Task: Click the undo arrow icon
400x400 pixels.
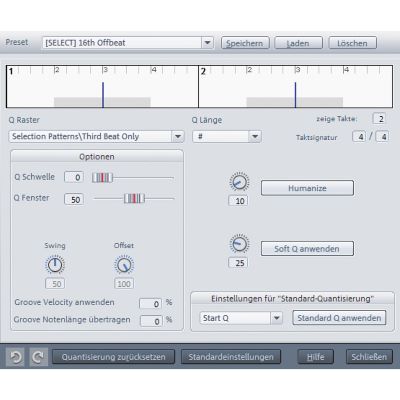Action: tap(15, 357)
